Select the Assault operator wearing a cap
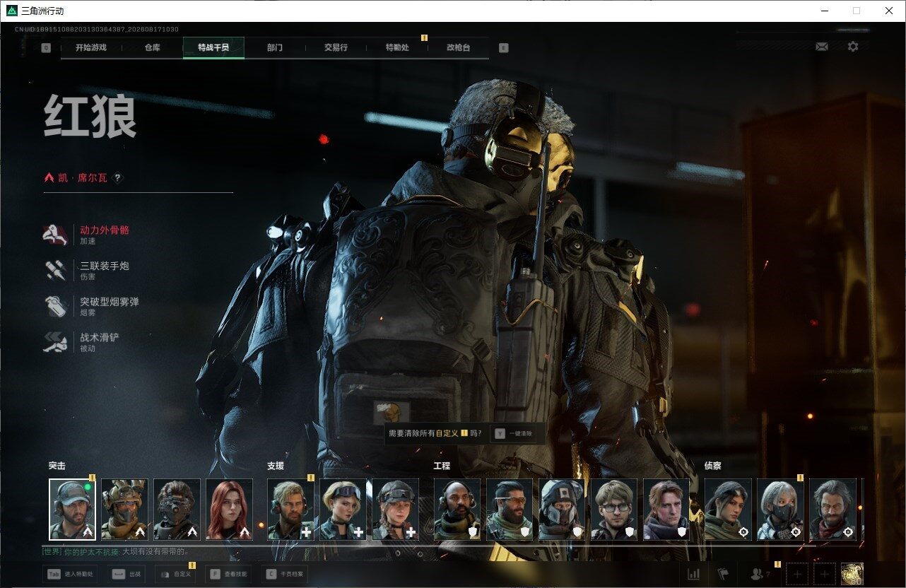Screen dimensions: 906x588 pos(72,510)
